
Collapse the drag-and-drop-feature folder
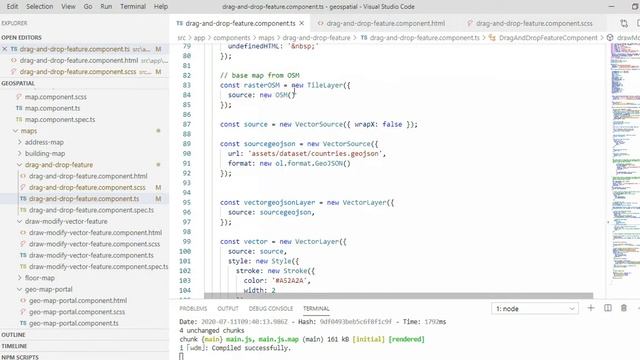tap(59, 165)
